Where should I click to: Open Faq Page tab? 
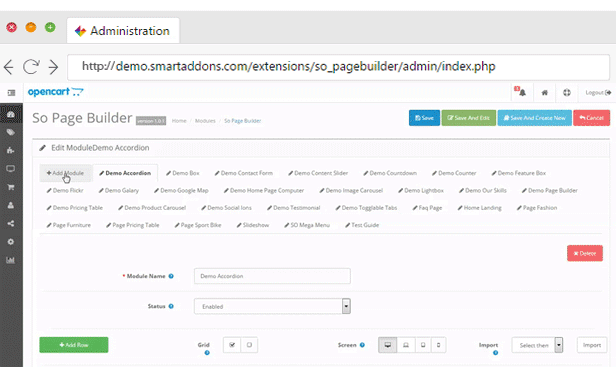point(427,208)
